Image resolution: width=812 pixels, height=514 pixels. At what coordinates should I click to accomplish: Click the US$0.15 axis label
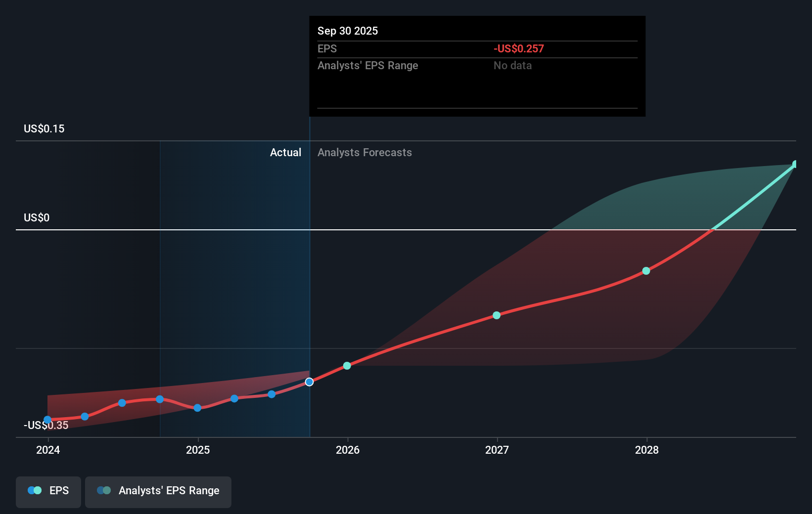click(44, 128)
